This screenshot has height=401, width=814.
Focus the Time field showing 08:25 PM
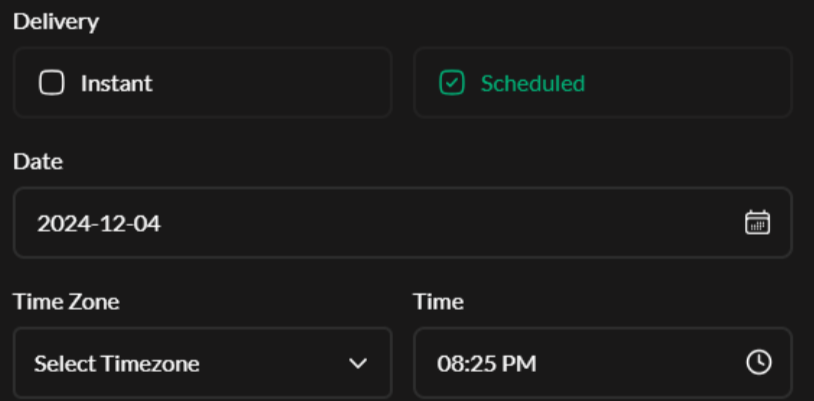pyautogui.click(x=580, y=362)
